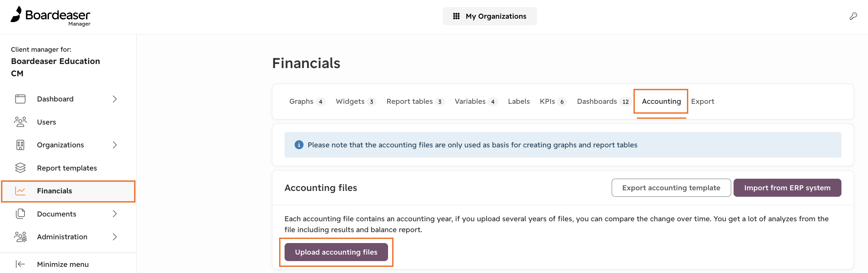Image resolution: width=868 pixels, height=273 pixels.
Task: Click the Boardeaser bird logo
Action: tap(16, 14)
